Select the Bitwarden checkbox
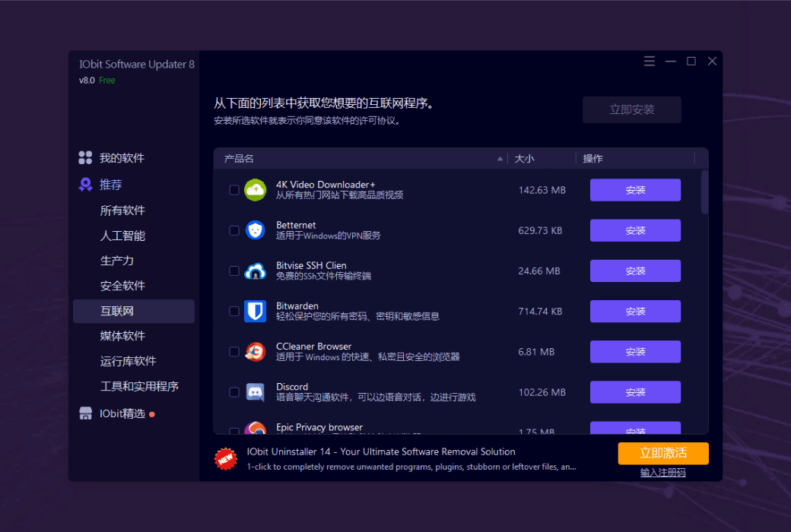 234,311
